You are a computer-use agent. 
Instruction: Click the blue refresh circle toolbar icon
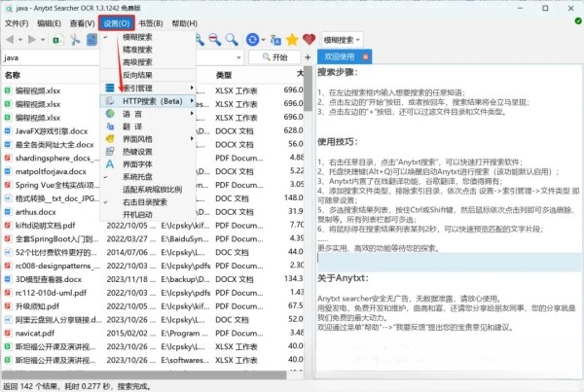coord(253,40)
